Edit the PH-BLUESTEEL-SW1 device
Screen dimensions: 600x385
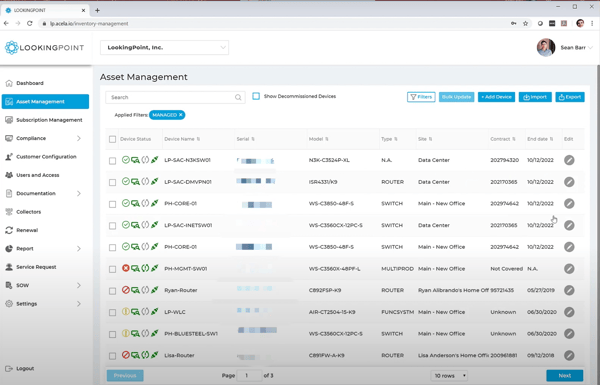click(569, 334)
